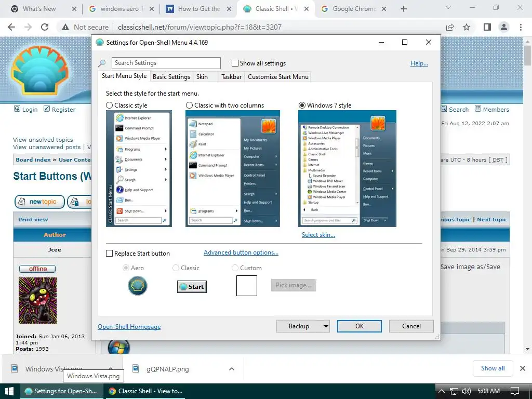Choose the Classic button radio option
The height and width of the screenshot is (399, 532).
(x=176, y=268)
